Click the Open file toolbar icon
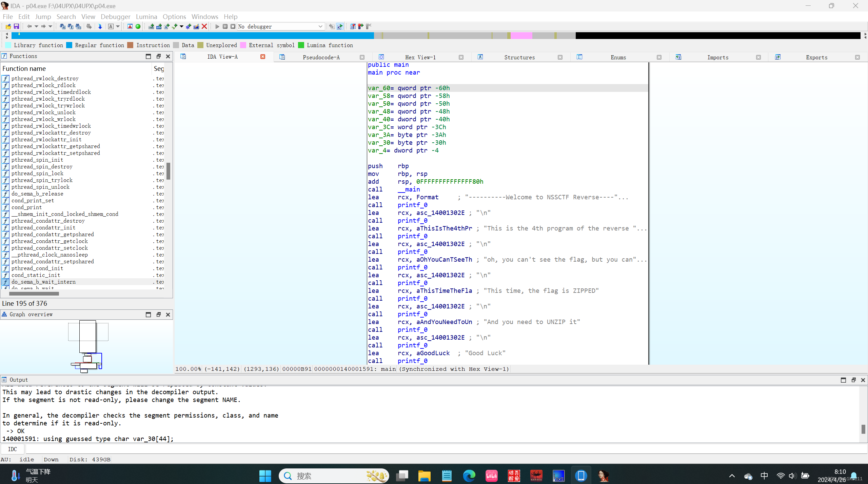Screen dimensions: 868x484 click(8, 26)
